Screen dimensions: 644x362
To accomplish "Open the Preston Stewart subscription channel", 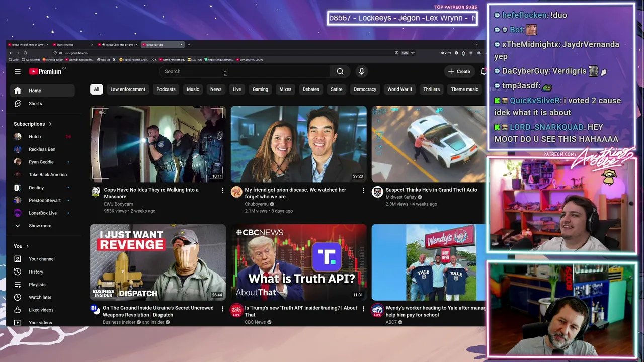I will (x=42, y=200).
